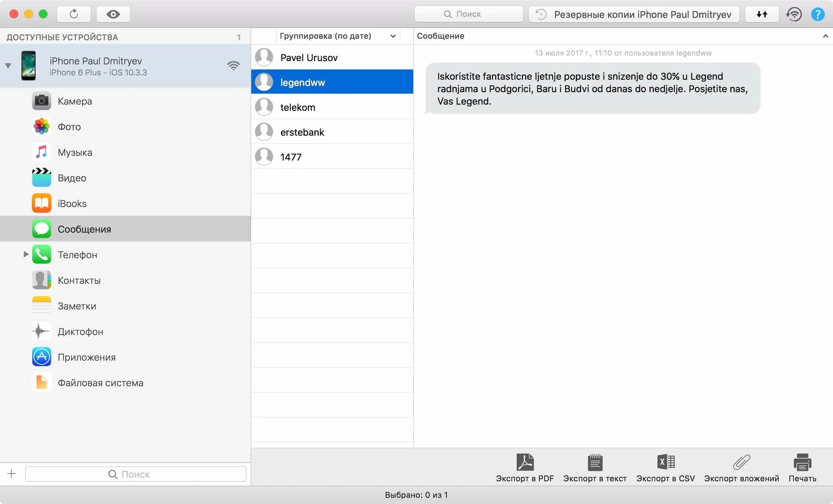The image size is (833, 504).
Task: Select Фото in the sidebar
Action: (69, 127)
